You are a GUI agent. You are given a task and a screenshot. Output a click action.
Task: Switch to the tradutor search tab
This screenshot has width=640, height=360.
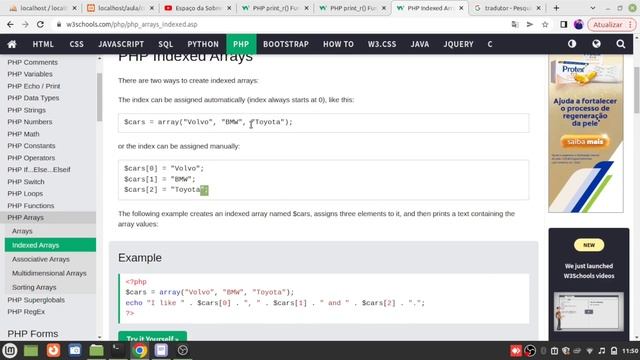pos(507,8)
